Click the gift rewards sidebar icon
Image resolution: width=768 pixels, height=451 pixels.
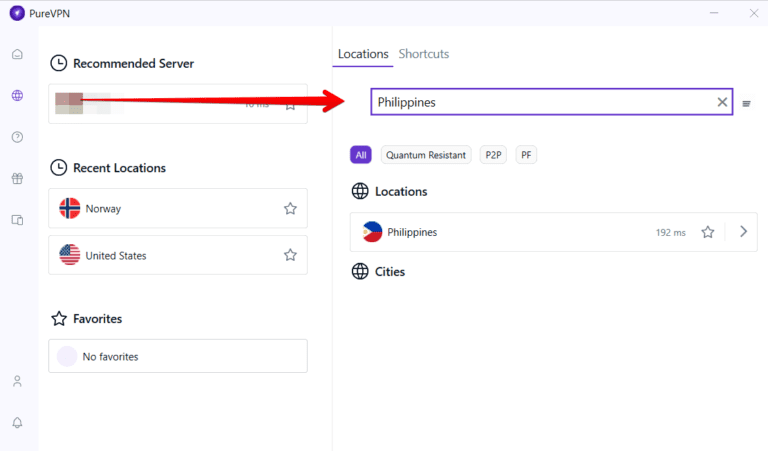point(17,179)
